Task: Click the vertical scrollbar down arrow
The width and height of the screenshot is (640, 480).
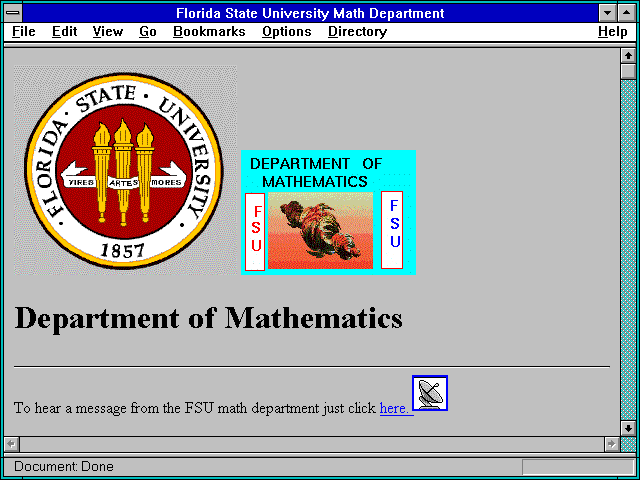Action: click(x=628, y=428)
